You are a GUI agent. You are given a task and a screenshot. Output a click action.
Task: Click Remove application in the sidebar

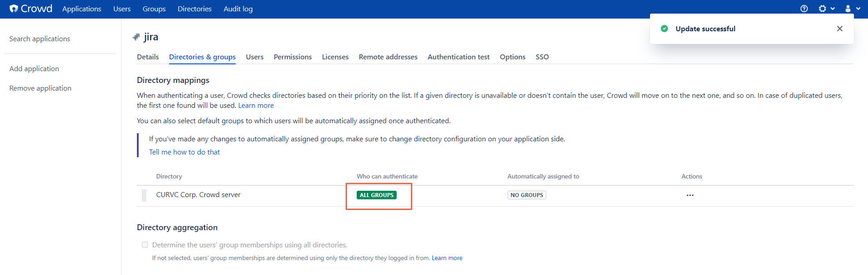(x=40, y=88)
